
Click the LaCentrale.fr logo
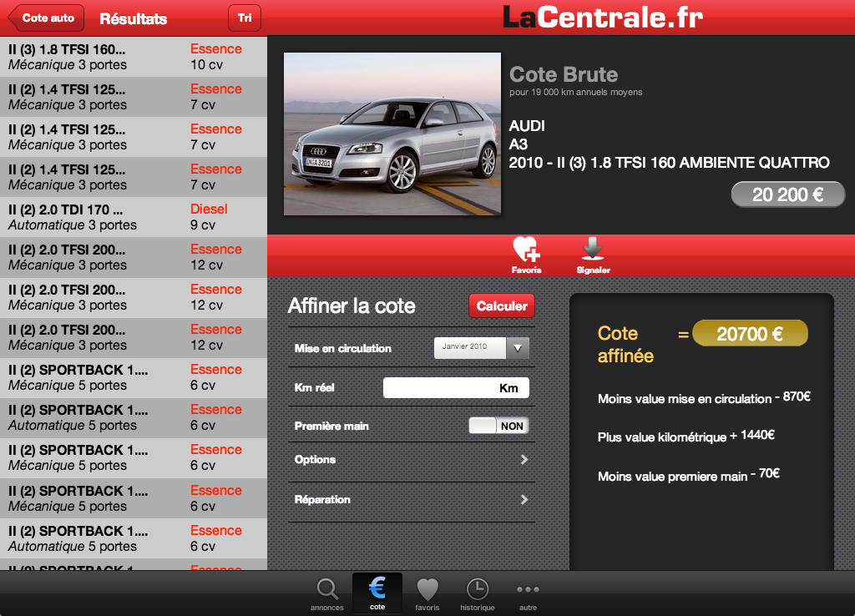point(603,17)
